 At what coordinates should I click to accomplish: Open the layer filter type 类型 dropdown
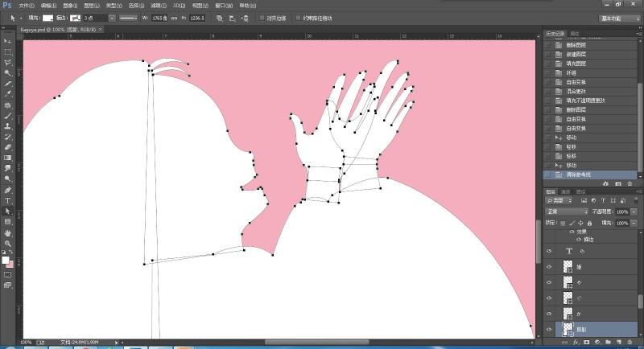[559, 200]
